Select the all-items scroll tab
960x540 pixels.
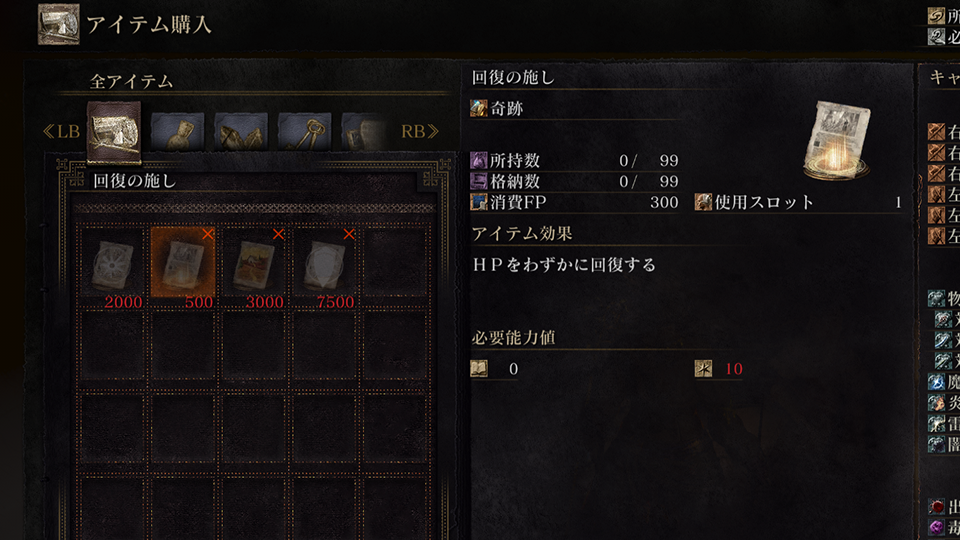point(114,133)
